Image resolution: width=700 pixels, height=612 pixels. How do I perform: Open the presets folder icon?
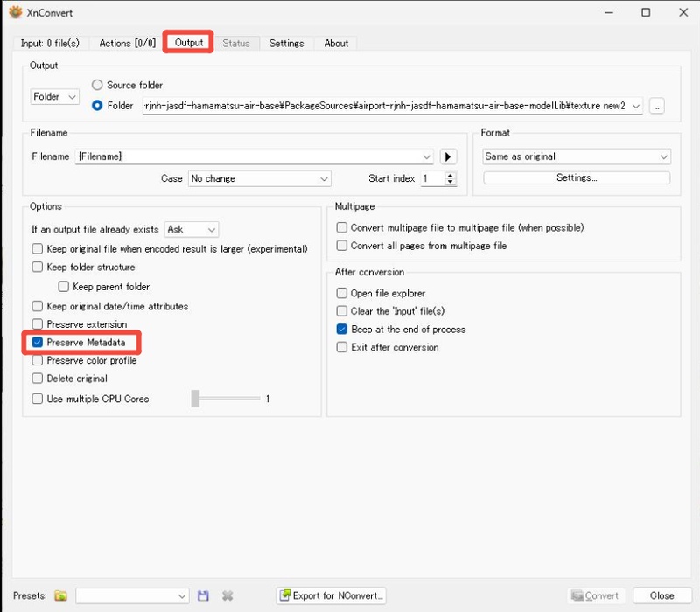60,595
